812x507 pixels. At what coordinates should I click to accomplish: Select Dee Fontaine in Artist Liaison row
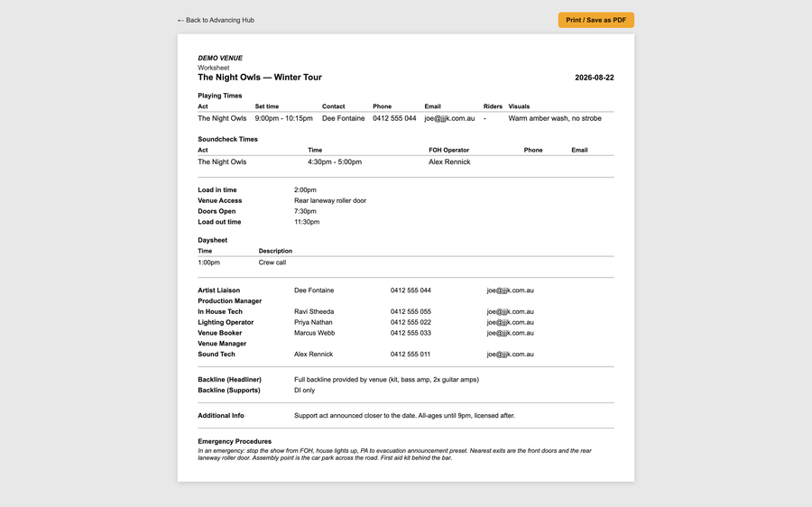point(314,290)
